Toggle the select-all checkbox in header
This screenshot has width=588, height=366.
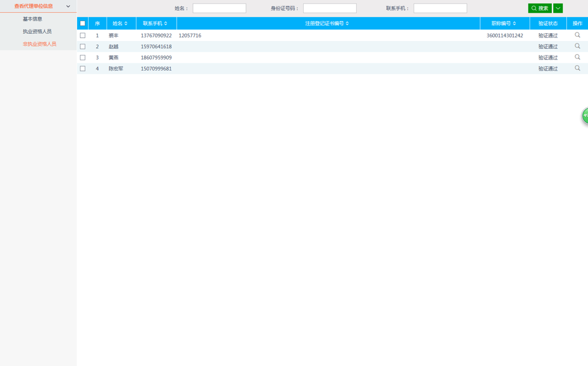click(x=83, y=24)
